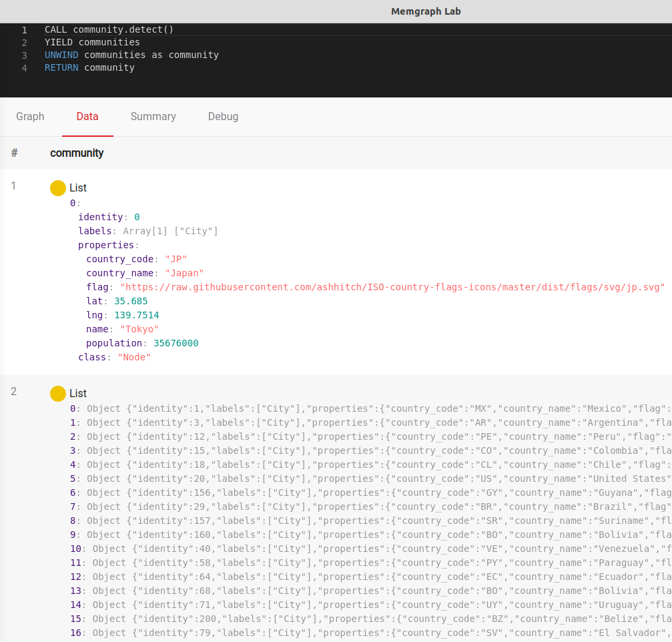This screenshot has width=672, height=642.
Task: Click the class value "Node"
Action: pyautogui.click(x=134, y=358)
